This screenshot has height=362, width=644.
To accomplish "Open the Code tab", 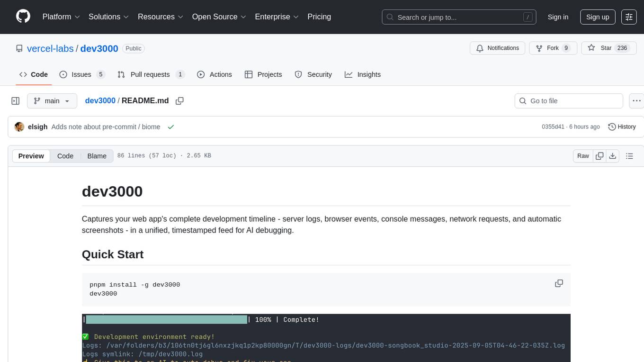I will 34,74.
